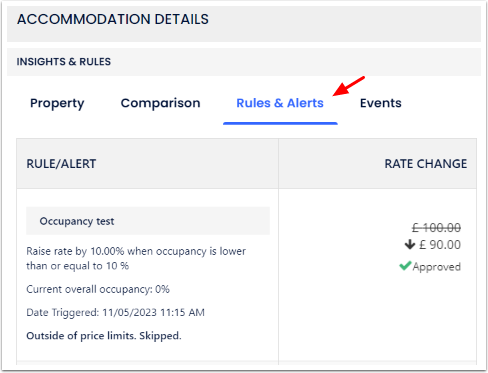Click the new rate £ 90.00

440,245
